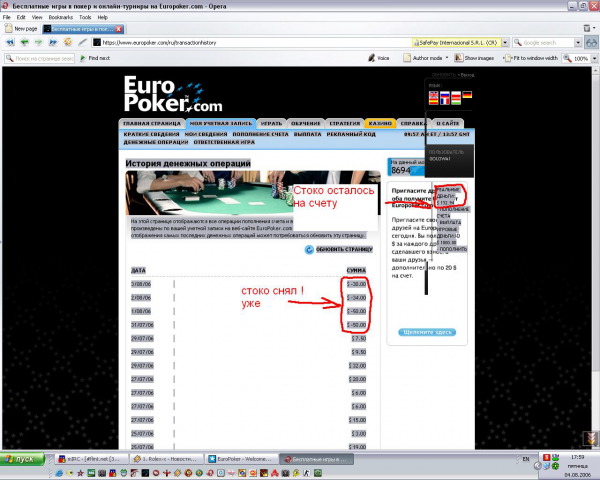Open the View menu
Viewport: 600px width, 480px height.
click(x=37, y=17)
